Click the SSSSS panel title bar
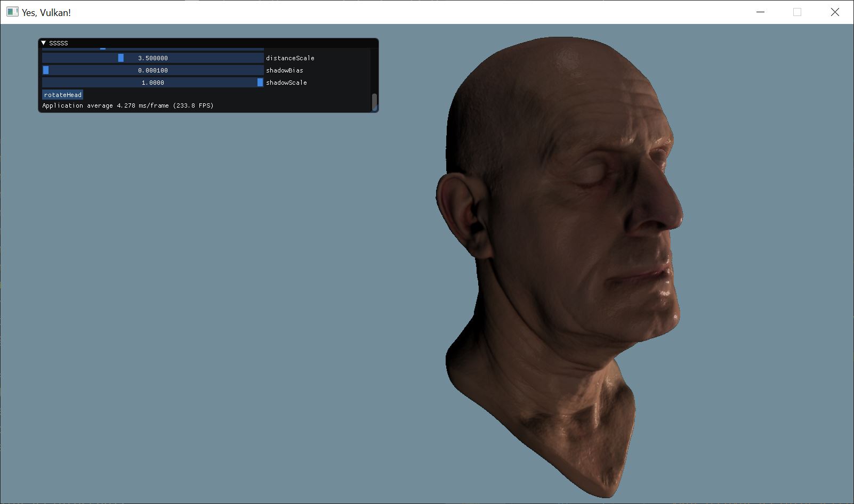Viewport: 854px width, 504px height. [x=208, y=43]
